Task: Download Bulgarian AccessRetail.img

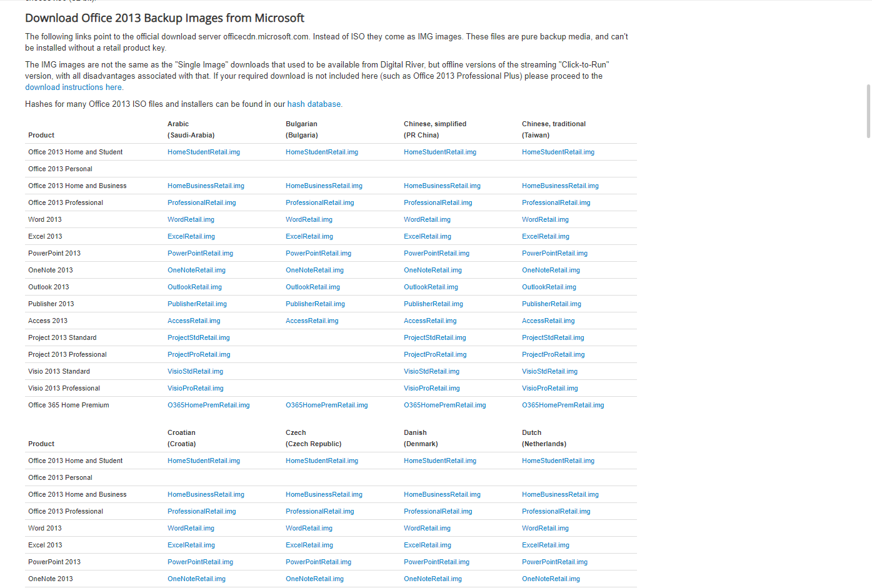Action: coord(312,321)
